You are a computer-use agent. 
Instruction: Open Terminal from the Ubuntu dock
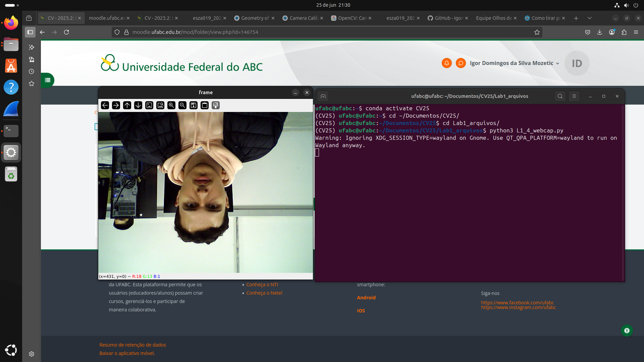coord(11,131)
